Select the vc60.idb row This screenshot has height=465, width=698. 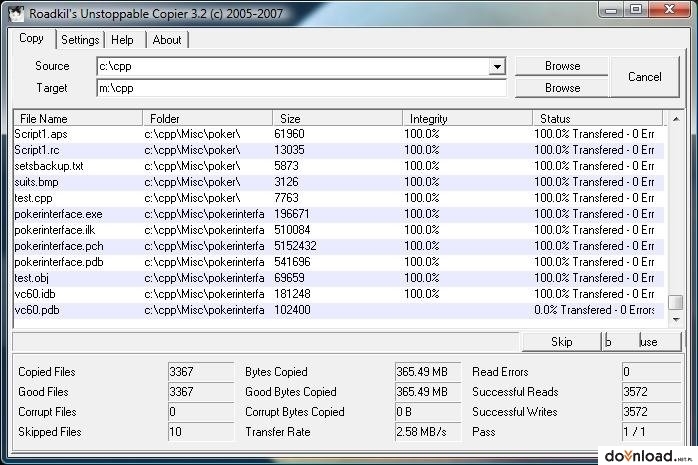tap(338, 294)
